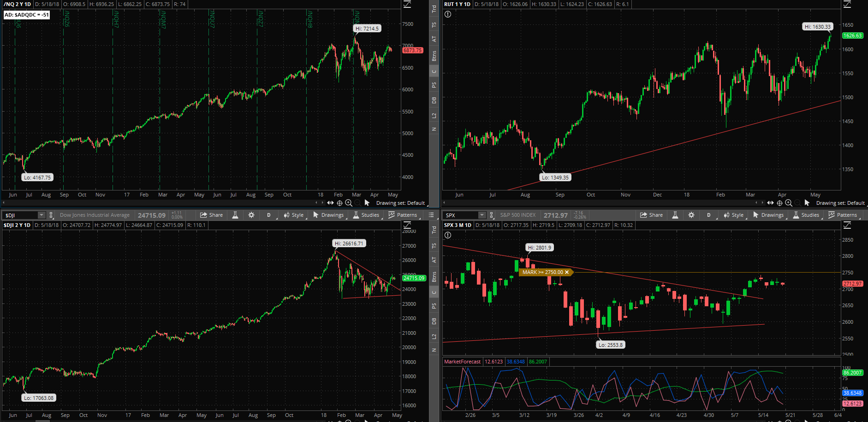Select the Btns tab beside $DJI chart

click(434, 277)
